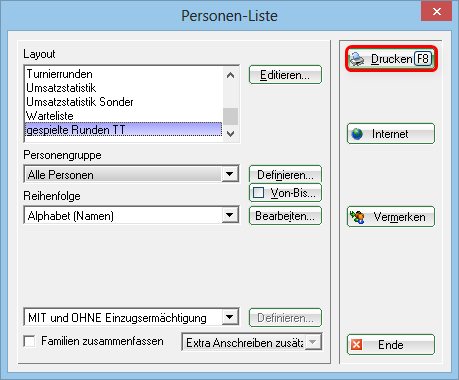459x380 pixels.
Task: Click the globe icon on Internet button
Action: pos(357,134)
